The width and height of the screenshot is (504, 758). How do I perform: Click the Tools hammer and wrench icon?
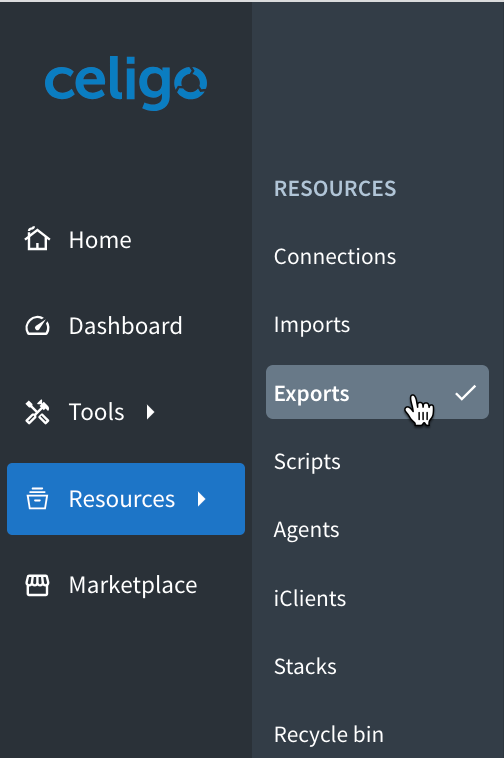tap(37, 412)
